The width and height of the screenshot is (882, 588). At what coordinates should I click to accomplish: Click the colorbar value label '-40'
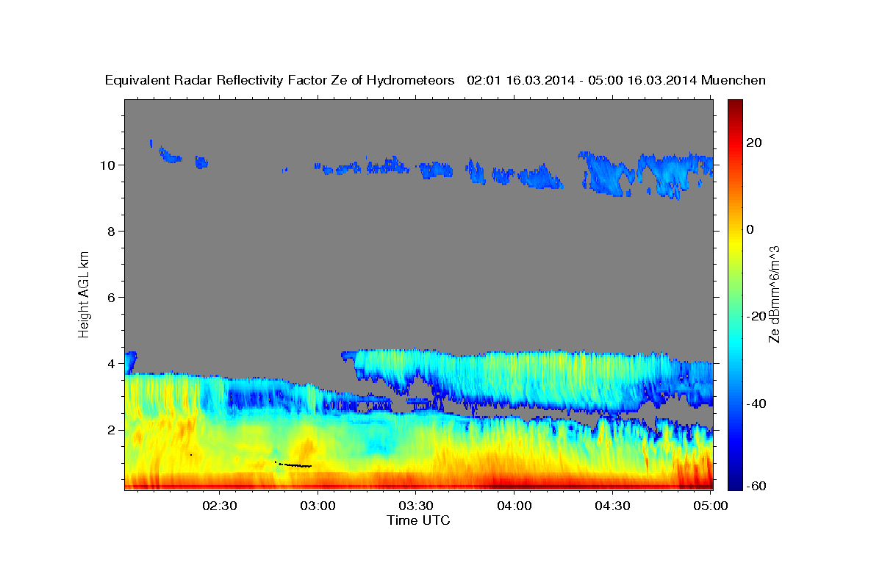click(755, 403)
